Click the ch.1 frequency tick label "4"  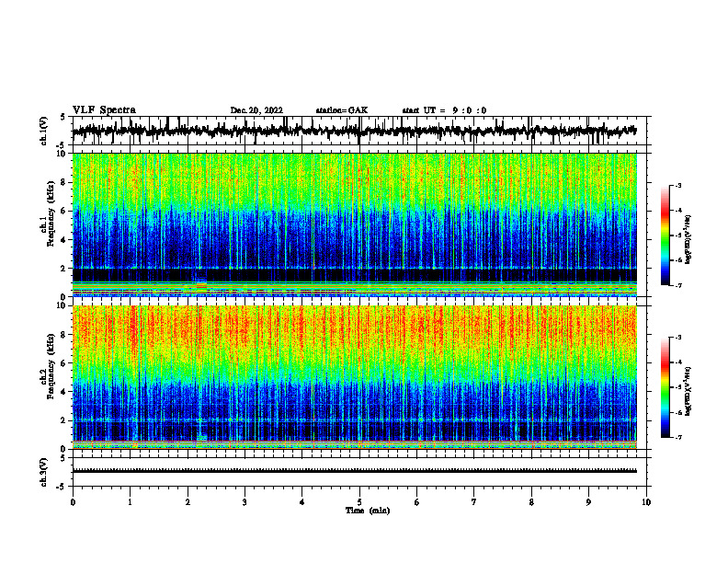(63, 240)
